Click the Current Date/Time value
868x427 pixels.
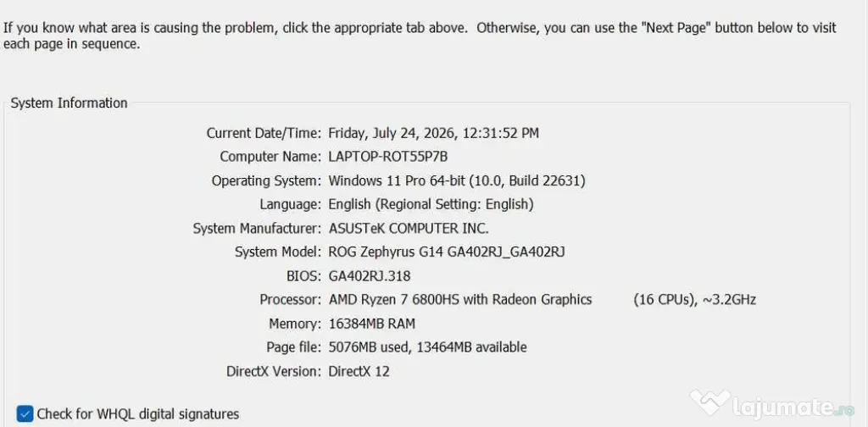click(x=433, y=133)
